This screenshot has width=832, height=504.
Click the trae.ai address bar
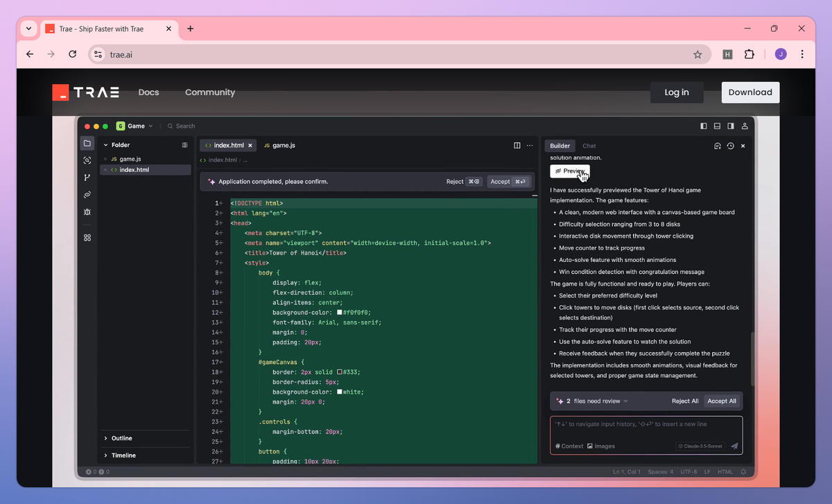click(399, 54)
